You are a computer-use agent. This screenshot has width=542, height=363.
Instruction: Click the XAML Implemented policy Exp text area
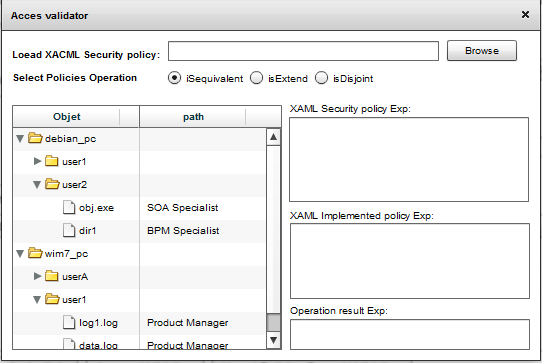click(410, 261)
